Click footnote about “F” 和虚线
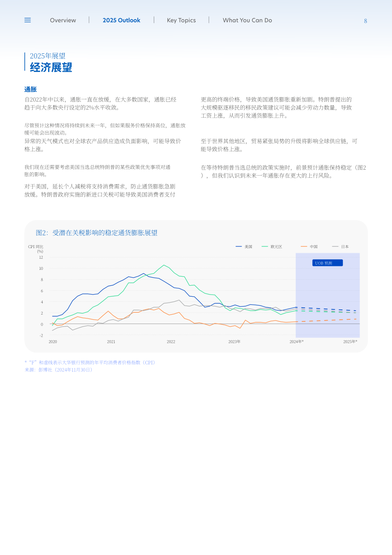The width and height of the screenshot is (392, 555). (90, 362)
